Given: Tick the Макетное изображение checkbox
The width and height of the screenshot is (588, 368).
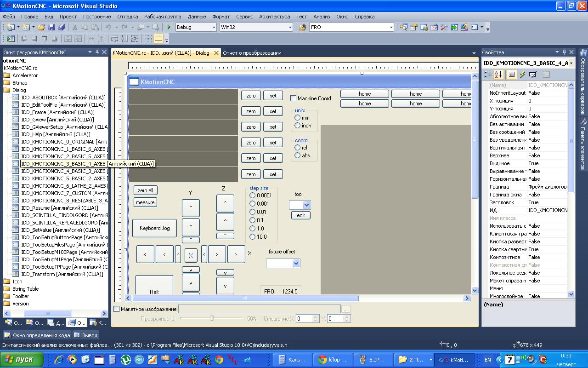Looking at the screenshot, I should [117, 309].
